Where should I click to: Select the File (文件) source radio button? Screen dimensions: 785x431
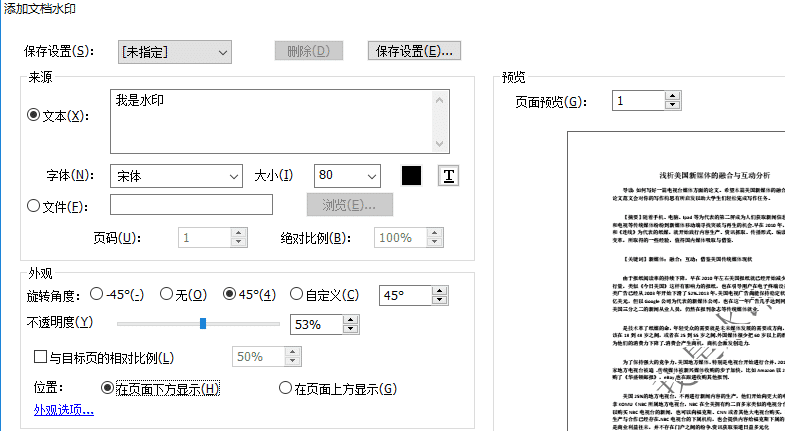point(33,205)
